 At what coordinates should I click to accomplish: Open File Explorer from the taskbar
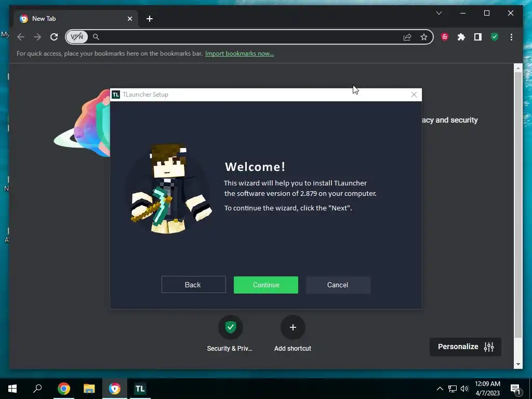click(x=89, y=389)
